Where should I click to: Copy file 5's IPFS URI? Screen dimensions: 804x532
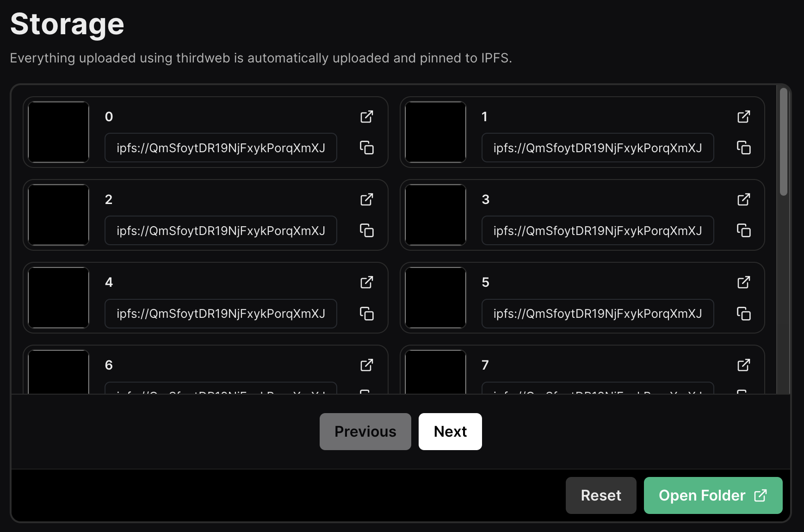[743, 314]
